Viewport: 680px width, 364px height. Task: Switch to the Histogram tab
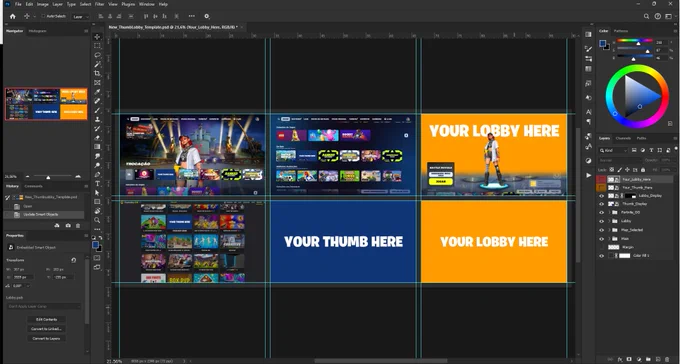[x=37, y=31]
